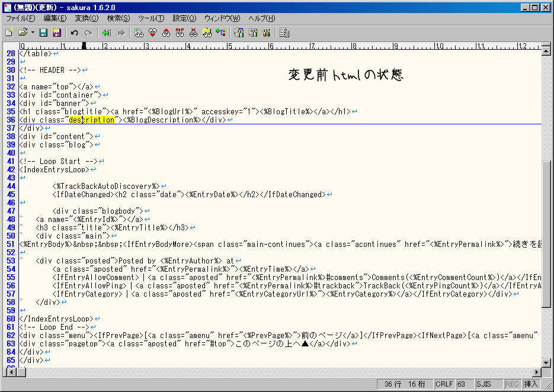Click the green jump-back history icon
Viewport: 554px width, 392px height.
pos(106,33)
